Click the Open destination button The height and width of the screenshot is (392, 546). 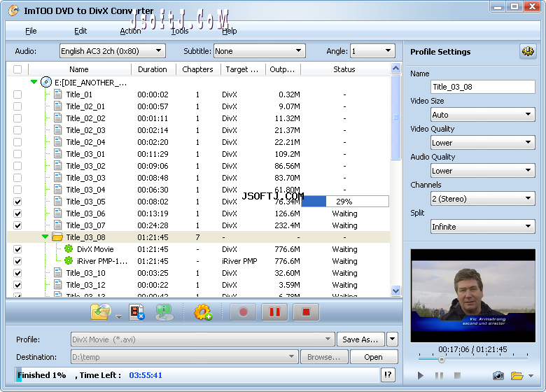click(373, 357)
